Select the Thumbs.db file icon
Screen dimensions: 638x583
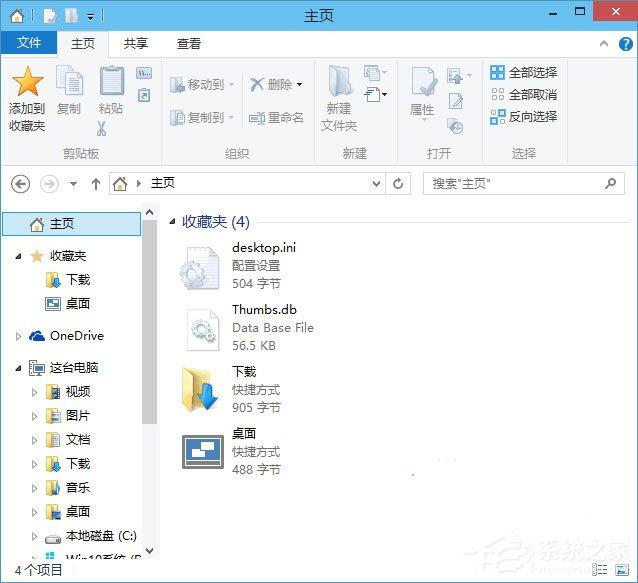pyautogui.click(x=203, y=330)
